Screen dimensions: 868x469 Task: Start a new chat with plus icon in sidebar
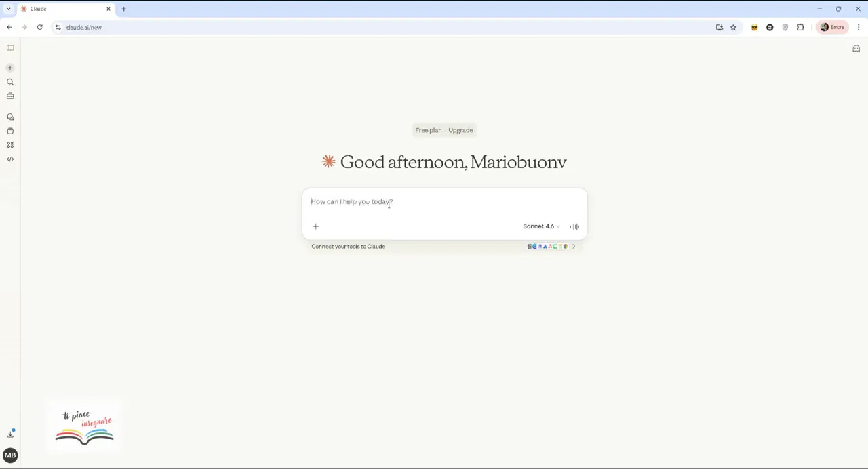click(x=10, y=68)
